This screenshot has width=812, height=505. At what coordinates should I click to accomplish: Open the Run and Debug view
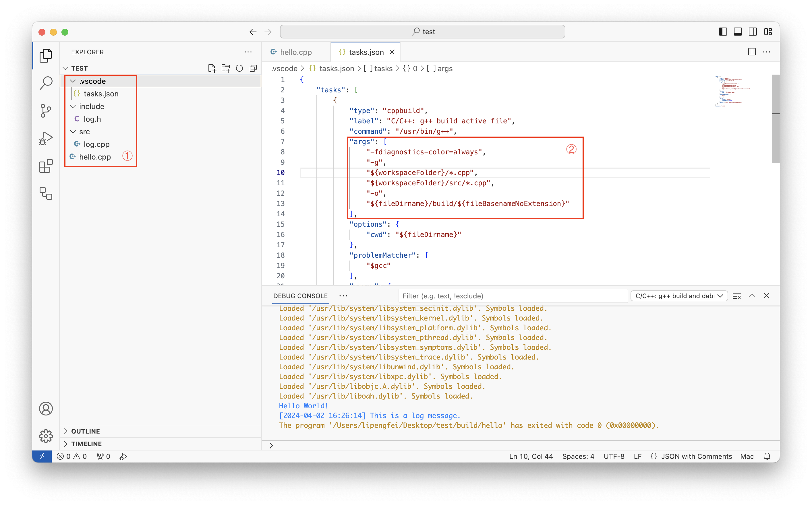coord(46,138)
